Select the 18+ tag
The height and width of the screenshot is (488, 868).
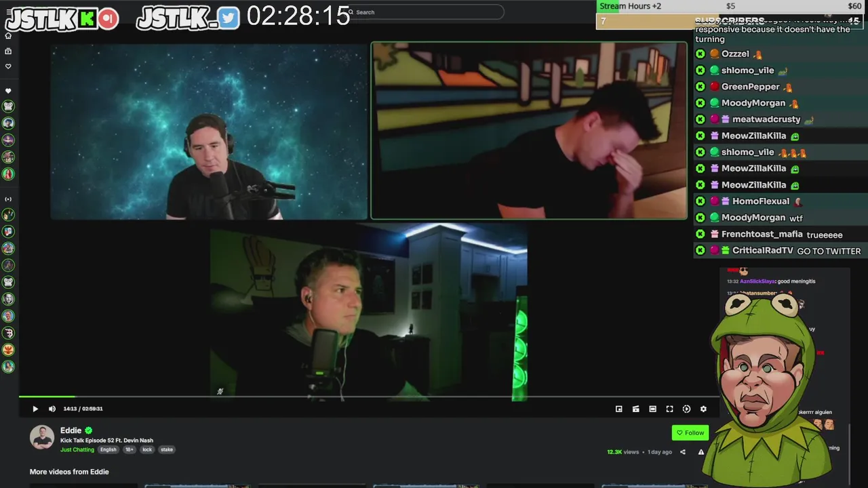point(129,449)
